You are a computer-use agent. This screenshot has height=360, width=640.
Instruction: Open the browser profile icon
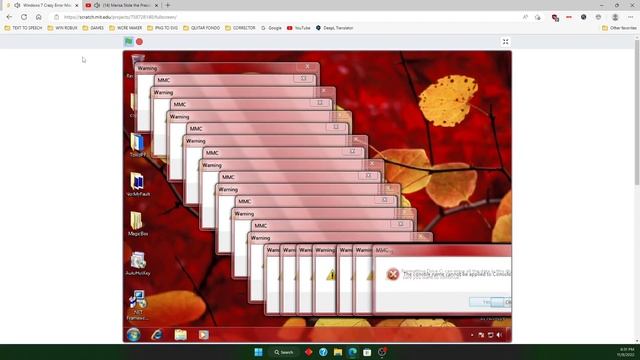point(615,17)
